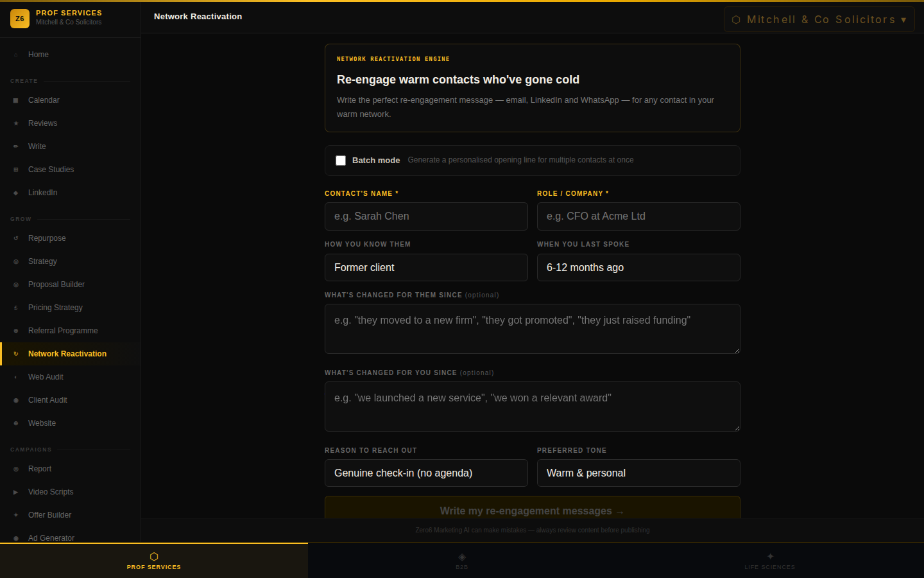
Task: Open Reviews in sidebar
Action: click(71, 123)
